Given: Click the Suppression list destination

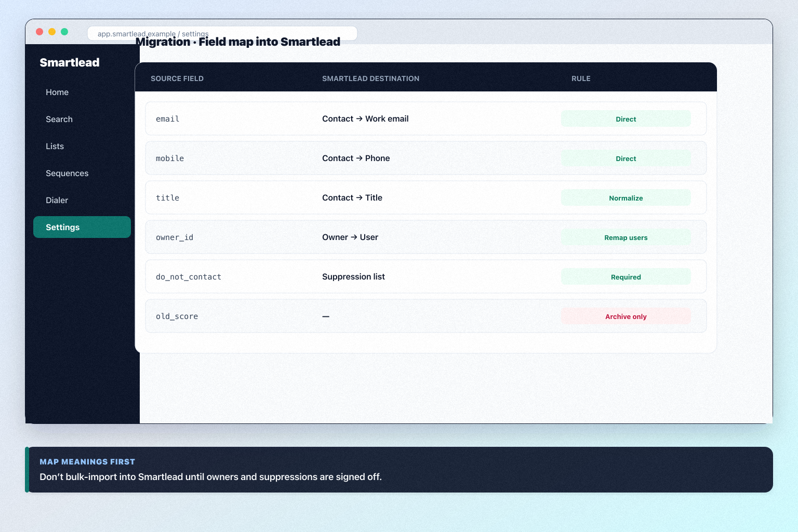Looking at the screenshot, I should click(353, 276).
